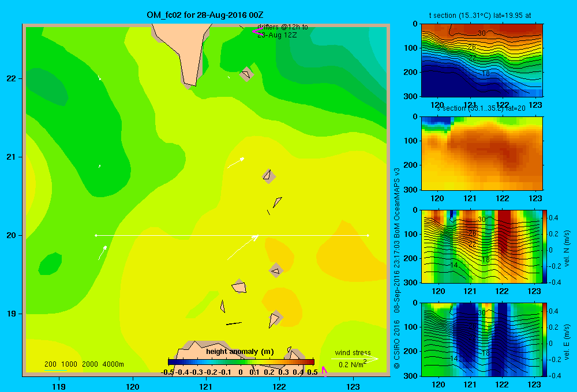Image resolution: width=577 pixels, height=392 pixels.
Task: Click the 30 contour label in t section
Action: click(x=482, y=33)
